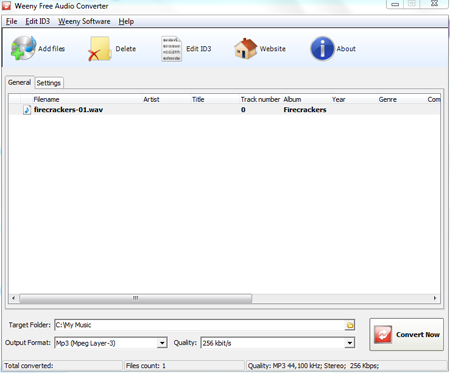Open the Edit ID3 document icon
The height and width of the screenshot is (373, 450).
171,49
